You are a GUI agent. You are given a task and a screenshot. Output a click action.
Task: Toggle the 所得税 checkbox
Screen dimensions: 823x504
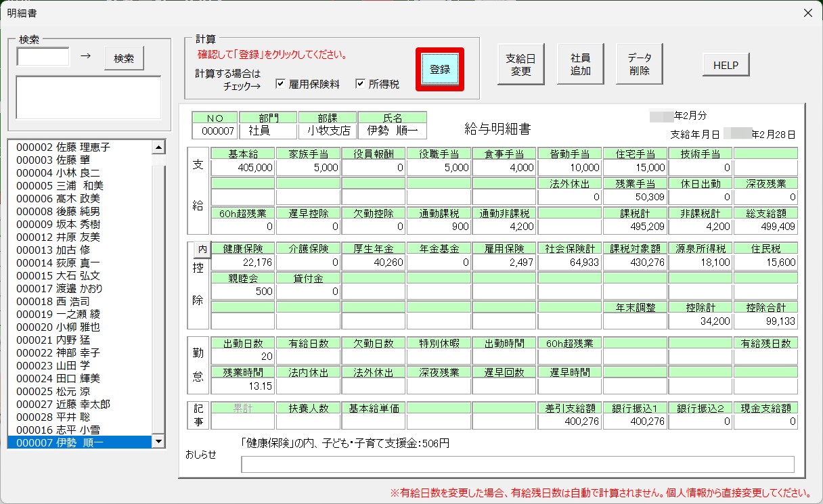coord(360,84)
